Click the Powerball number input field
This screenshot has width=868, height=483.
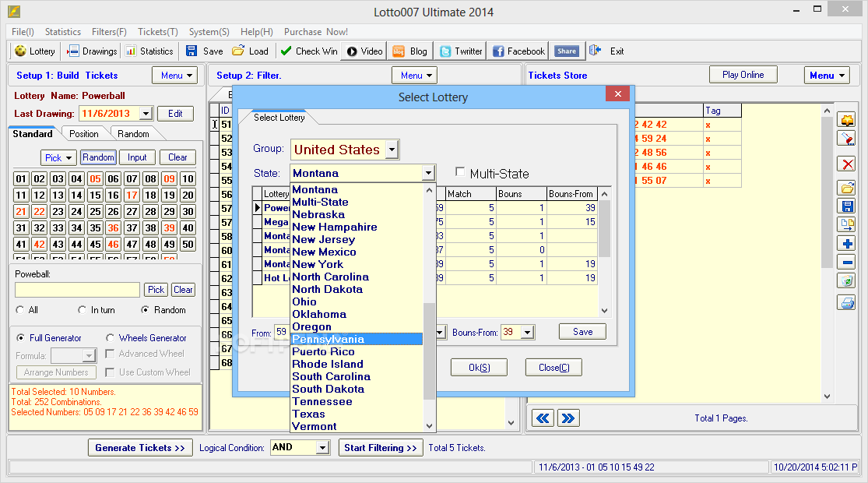77,290
